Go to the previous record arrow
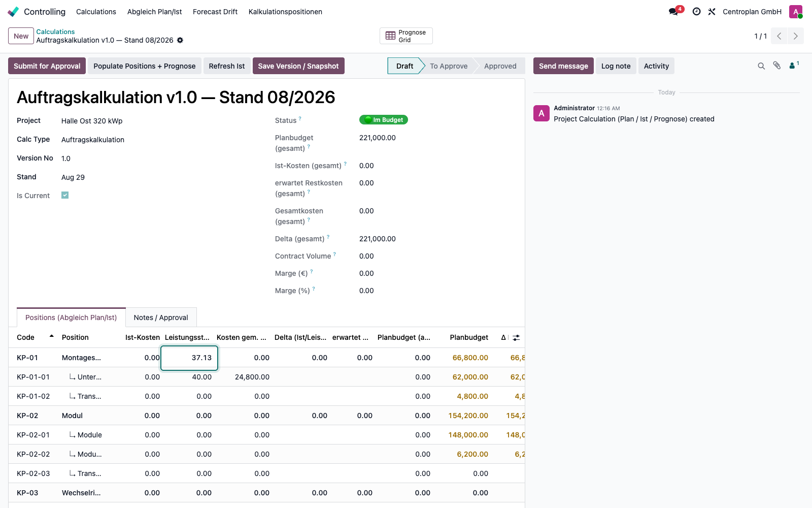 click(779, 36)
